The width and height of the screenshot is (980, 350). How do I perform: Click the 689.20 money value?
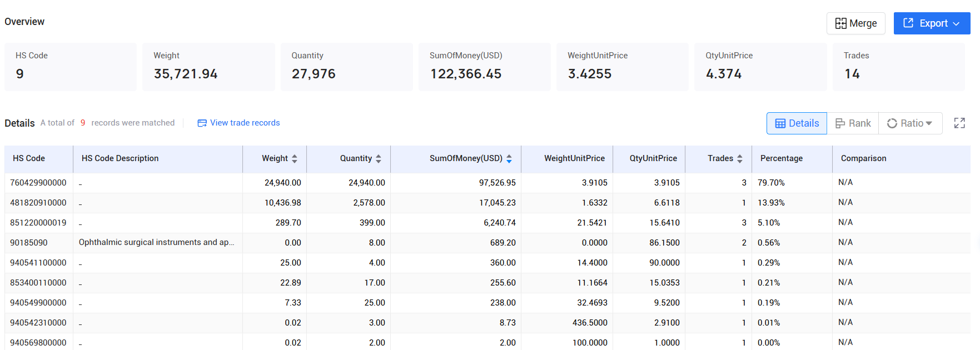point(503,243)
